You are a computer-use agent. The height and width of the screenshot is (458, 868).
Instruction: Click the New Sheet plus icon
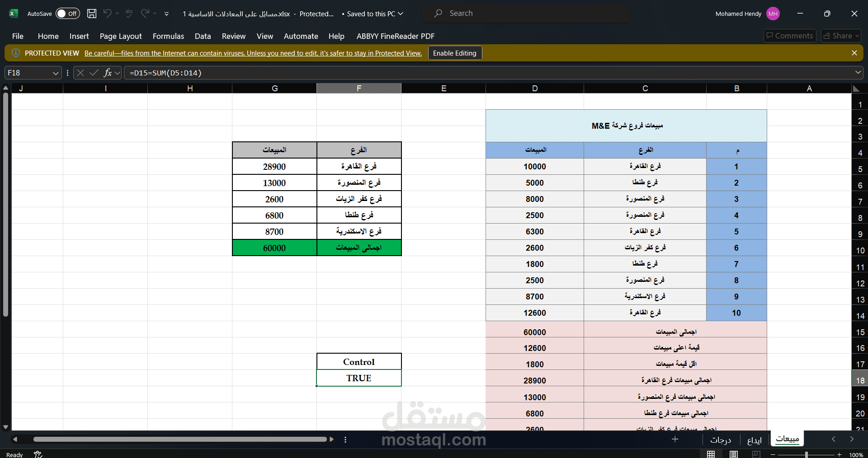tap(674, 439)
